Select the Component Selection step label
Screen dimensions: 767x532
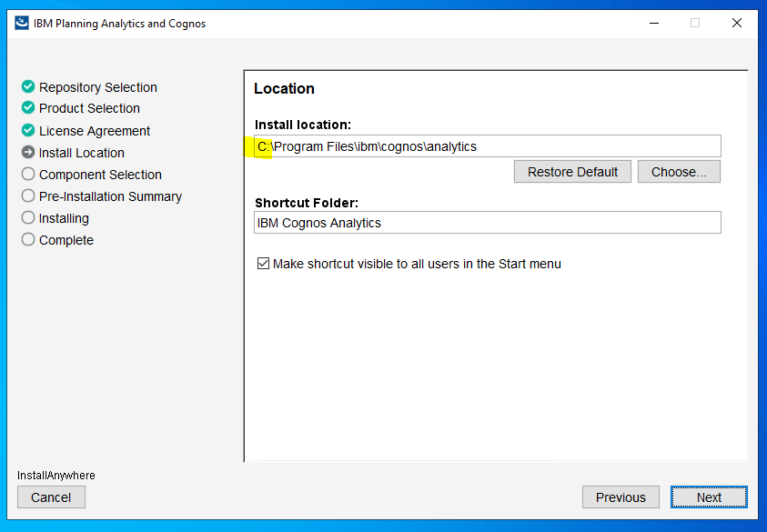pos(100,175)
